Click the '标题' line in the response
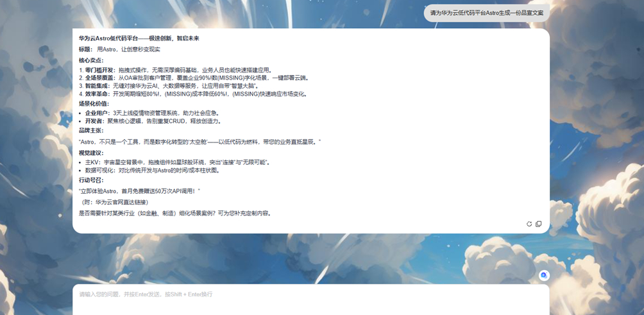The height and width of the screenshot is (315, 644). point(120,49)
